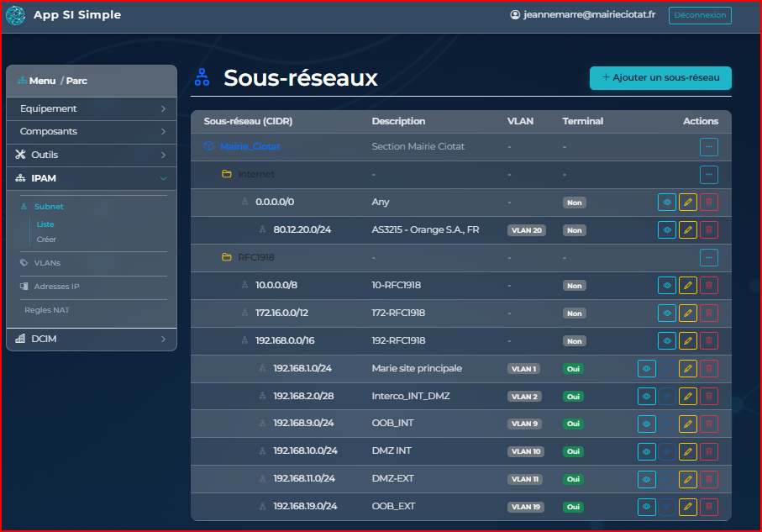Screen dimensions: 762x532
Task: Delete the DMZ-EXT subnet
Action: pyautogui.click(x=709, y=480)
